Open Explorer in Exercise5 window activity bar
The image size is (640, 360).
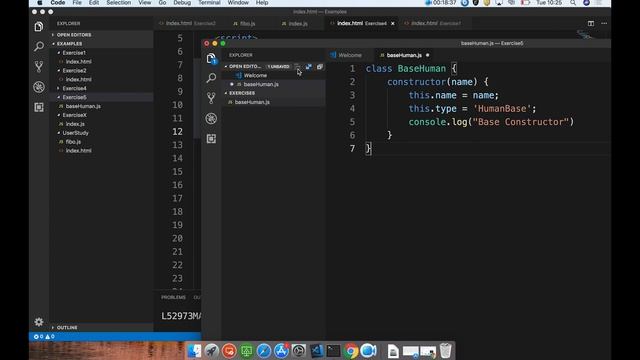point(211,59)
